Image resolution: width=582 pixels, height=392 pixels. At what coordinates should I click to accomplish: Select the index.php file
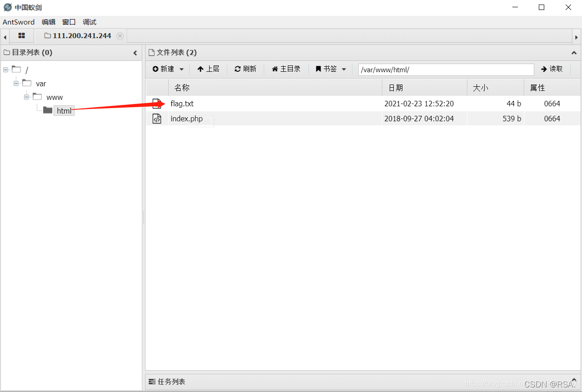[186, 119]
